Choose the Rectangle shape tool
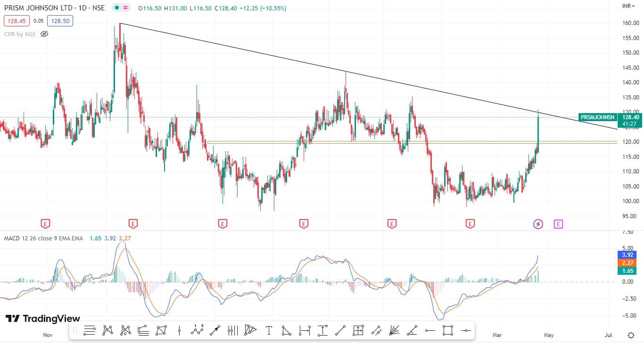The width and height of the screenshot is (644, 345). pos(448,330)
